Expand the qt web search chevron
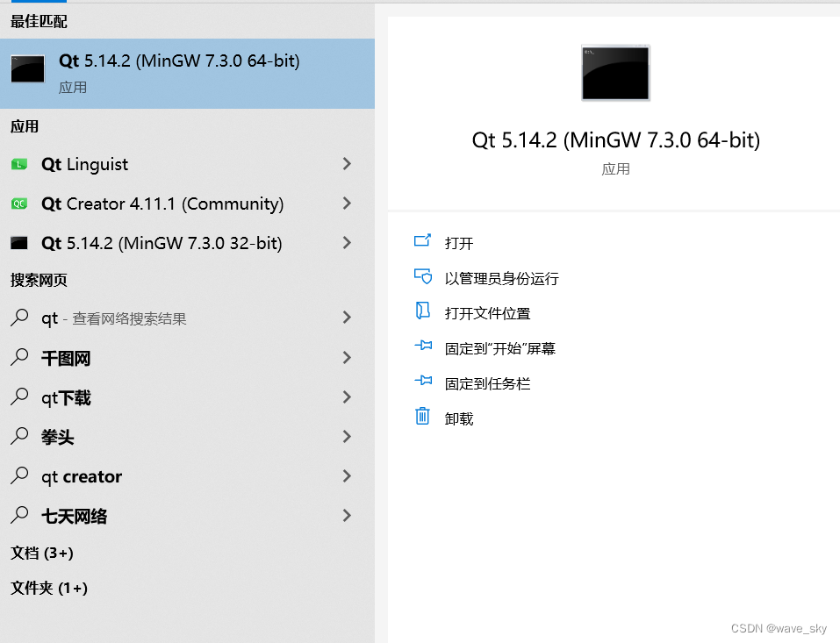Screen dimensions: 840x643 click(347, 318)
